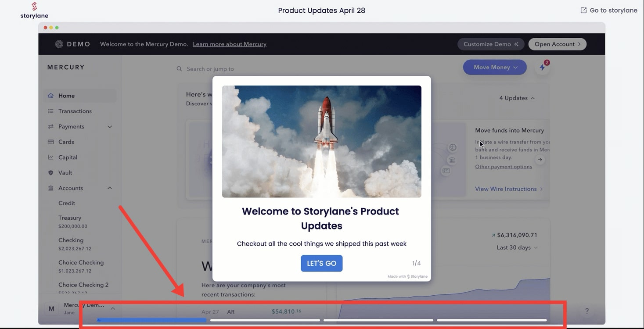Open the Move Money dropdown
This screenshot has width=644, height=329.
tap(495, 67)
